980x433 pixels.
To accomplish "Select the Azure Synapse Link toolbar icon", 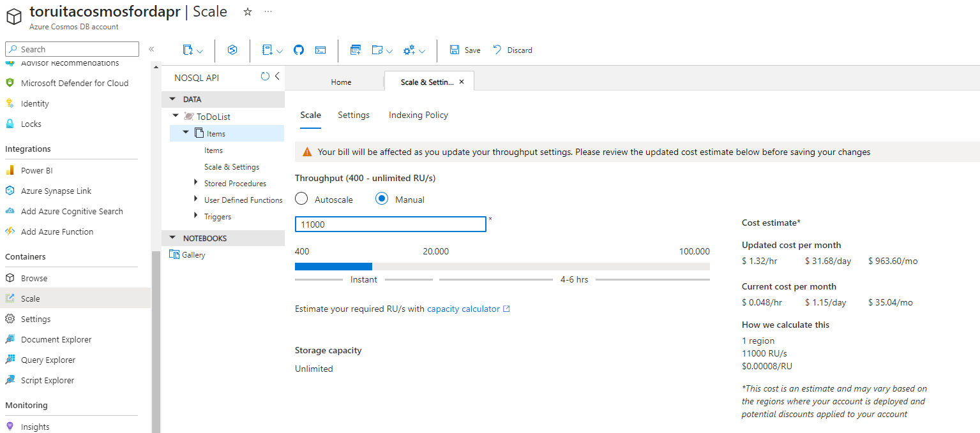I will click(232, 50).
